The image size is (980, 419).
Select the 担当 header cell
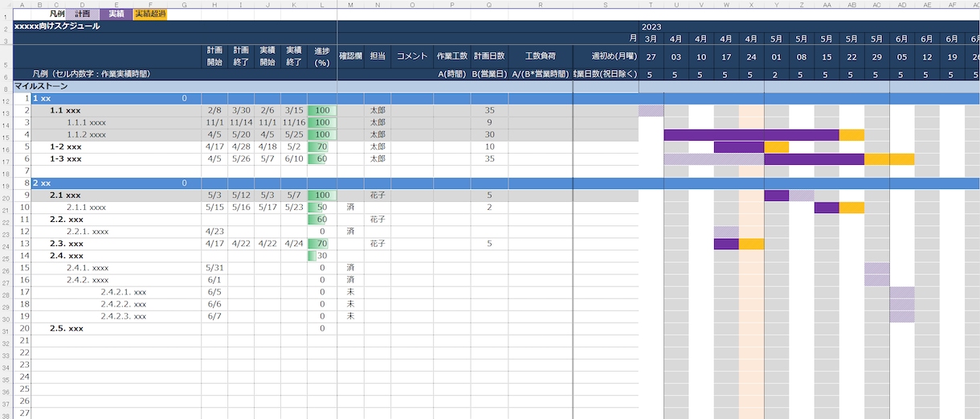pos(378,56)
